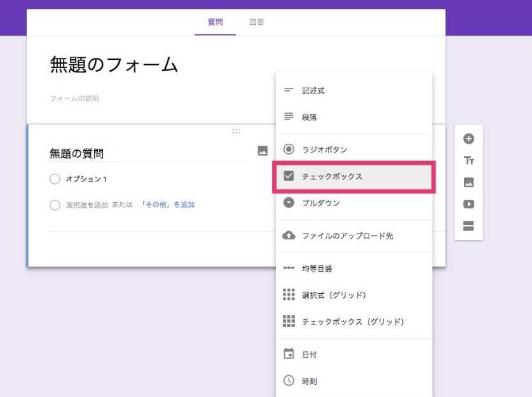Choose ファイルのアップロード先 option

(x=354, y=235)
